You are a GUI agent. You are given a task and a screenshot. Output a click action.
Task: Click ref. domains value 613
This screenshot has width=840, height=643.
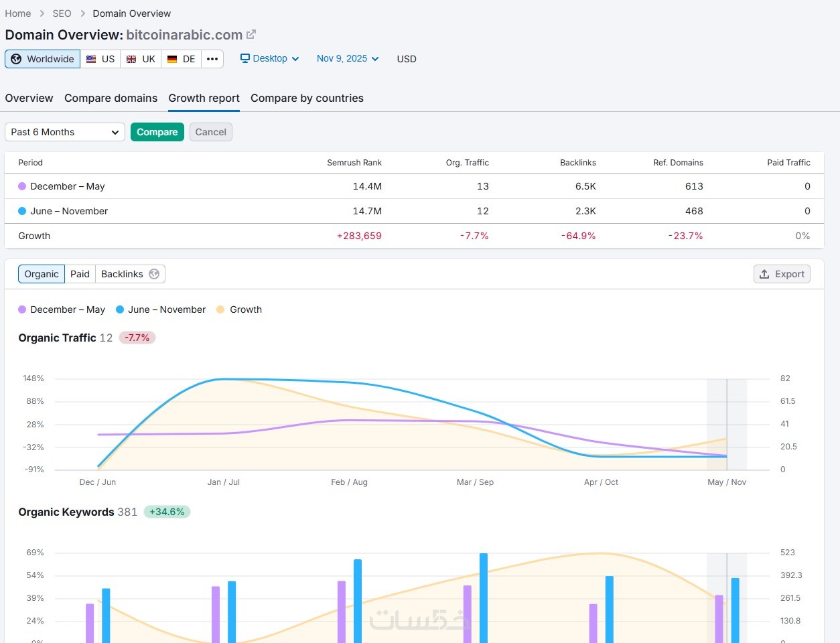tap(694, 186)
